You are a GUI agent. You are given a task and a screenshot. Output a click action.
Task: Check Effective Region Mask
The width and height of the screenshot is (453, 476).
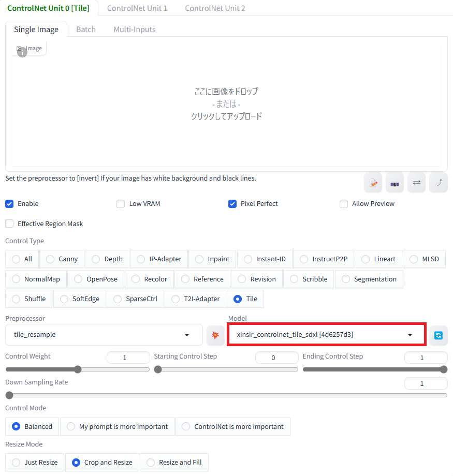(9, 224)
